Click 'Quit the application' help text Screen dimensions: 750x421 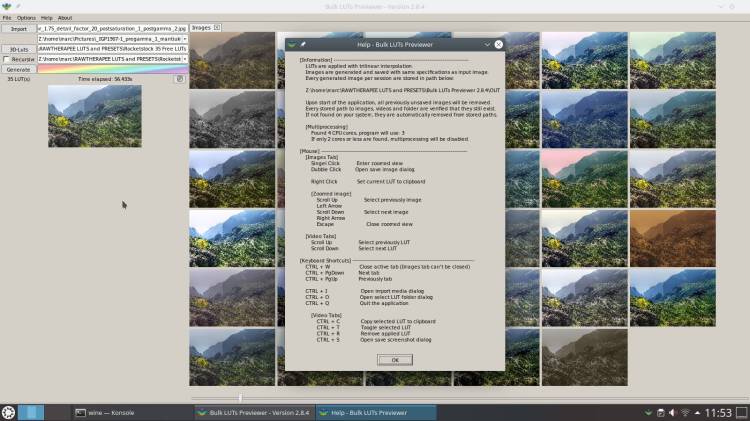[x=384, y=303]
